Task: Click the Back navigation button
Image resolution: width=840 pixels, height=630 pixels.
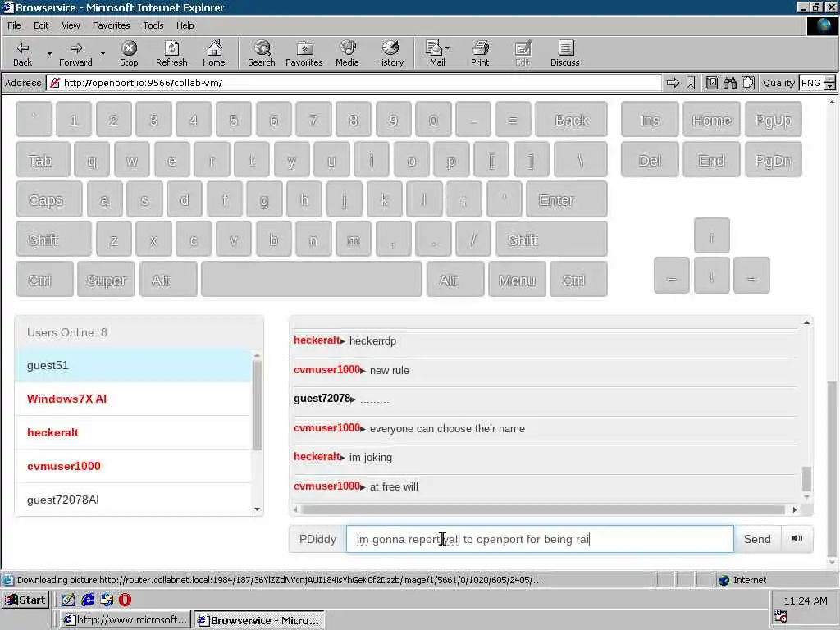Action: (22, 53)
